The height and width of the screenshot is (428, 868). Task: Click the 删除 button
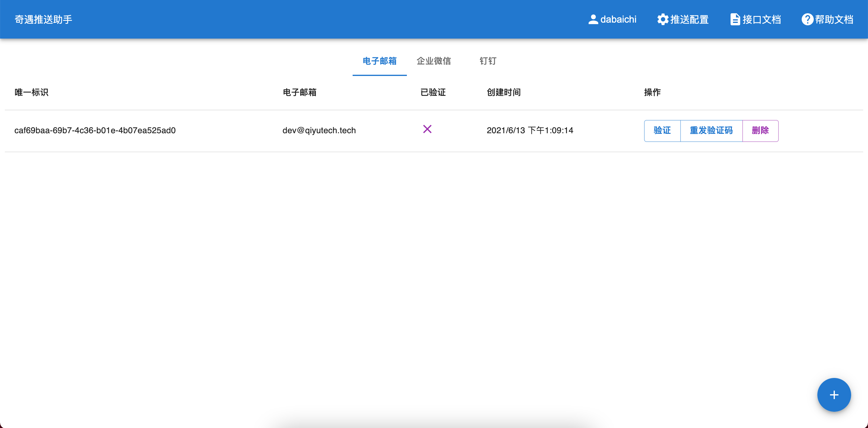(760, 131)
